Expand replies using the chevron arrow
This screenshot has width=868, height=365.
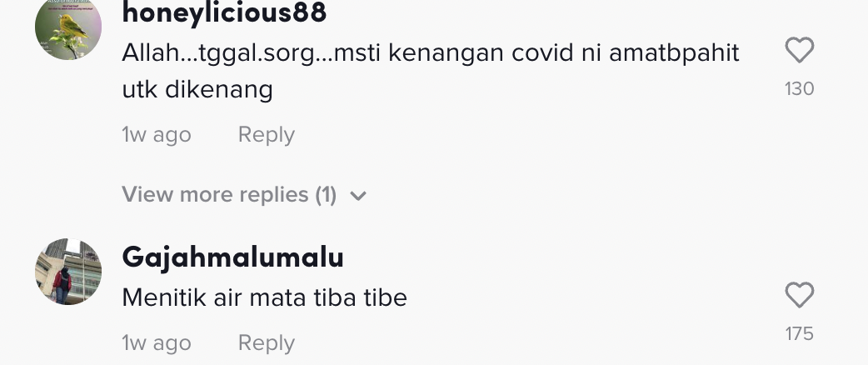click(358, 196)
